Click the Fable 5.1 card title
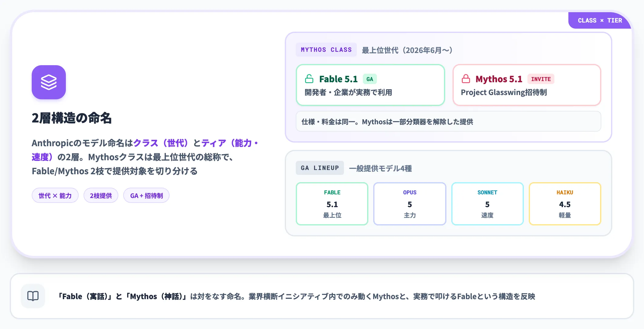 tap(338, 79)
